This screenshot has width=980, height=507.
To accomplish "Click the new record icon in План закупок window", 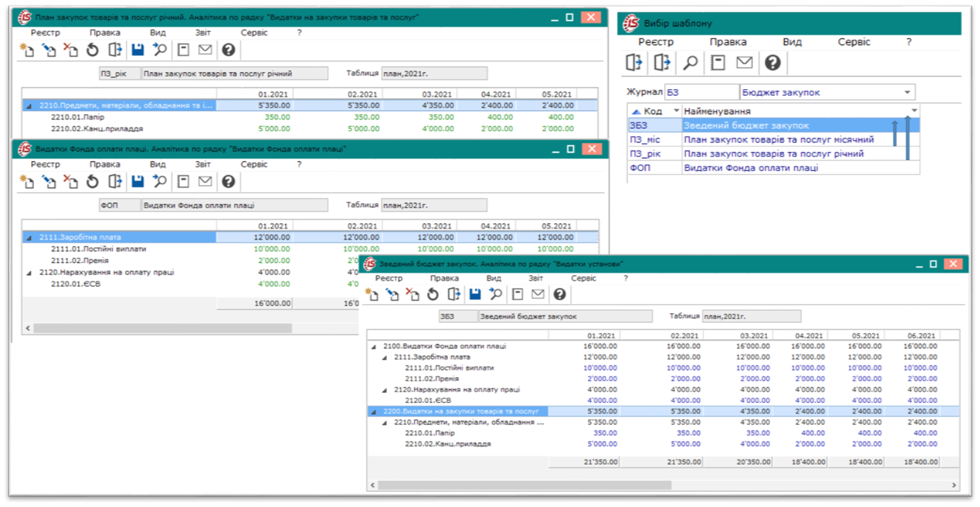I will click(x=27, y=50).
